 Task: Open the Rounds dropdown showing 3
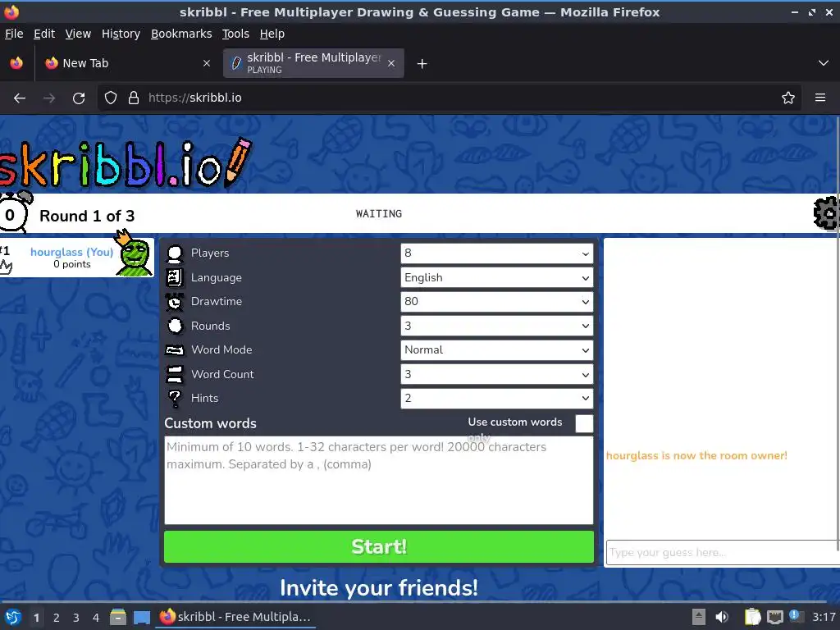[496, 326]
